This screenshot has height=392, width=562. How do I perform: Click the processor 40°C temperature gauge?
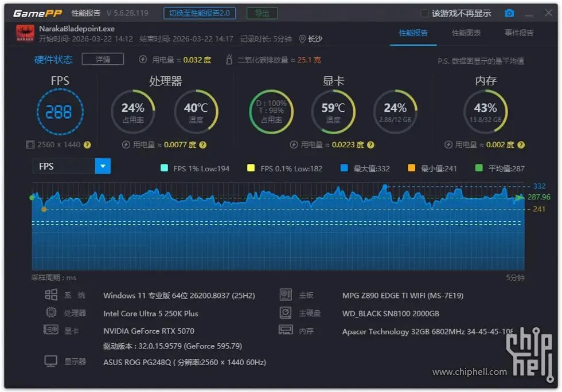click(196, 112)
